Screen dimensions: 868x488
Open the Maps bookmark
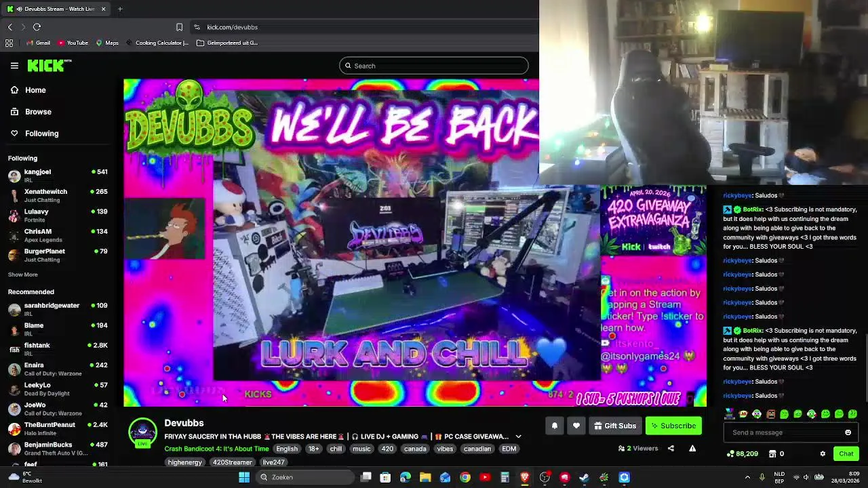(x=107, y=43)
